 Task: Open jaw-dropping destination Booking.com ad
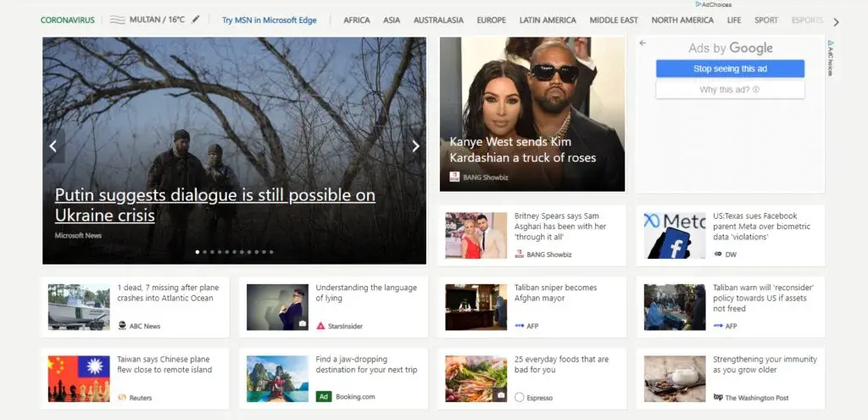(366, 364)
